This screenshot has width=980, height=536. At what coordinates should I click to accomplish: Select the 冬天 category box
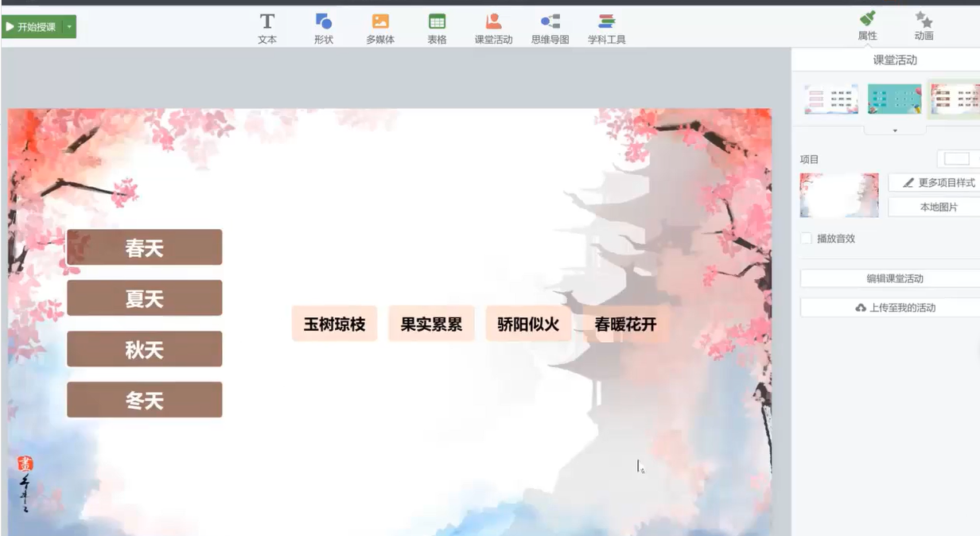pyautogui.click(x=144, y=400)
